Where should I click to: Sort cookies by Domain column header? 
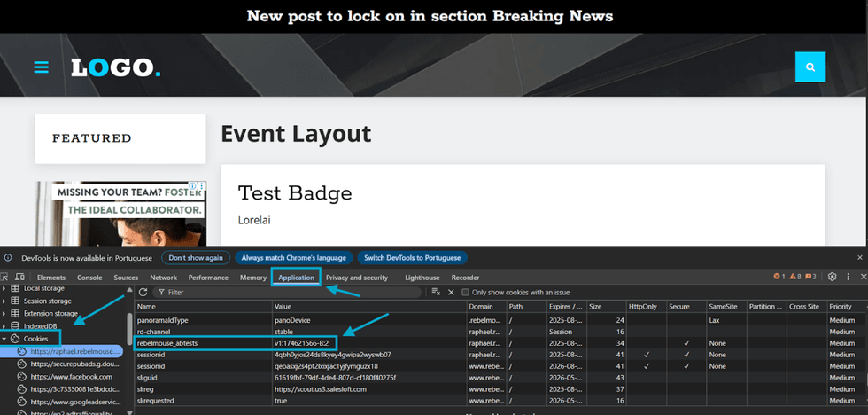486,307
